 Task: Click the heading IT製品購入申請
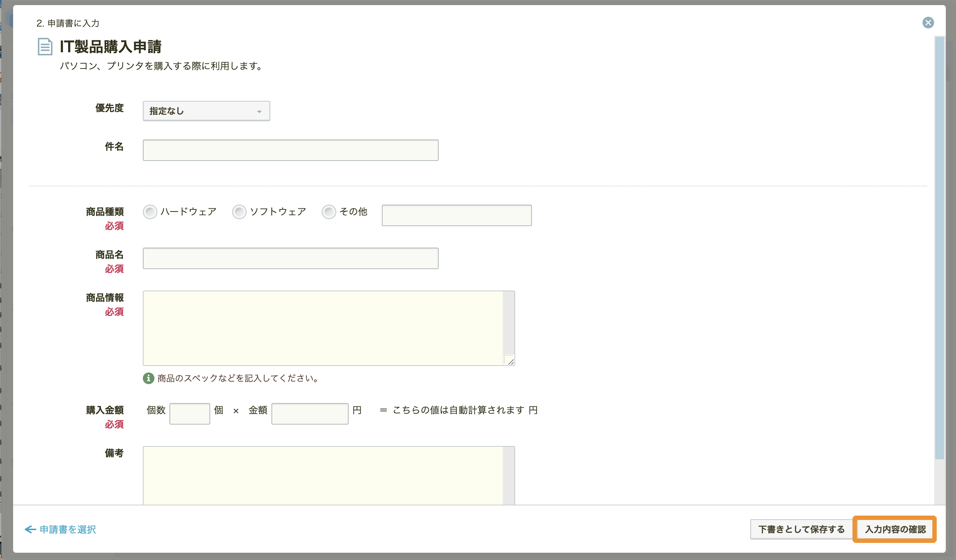pyautogui.click(x=111, y=47)
